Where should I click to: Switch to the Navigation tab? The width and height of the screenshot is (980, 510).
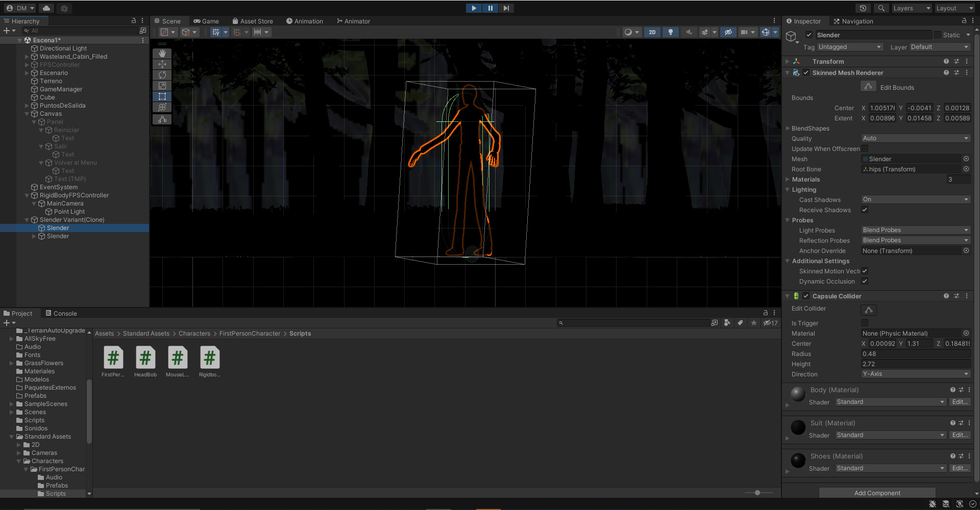853,21
